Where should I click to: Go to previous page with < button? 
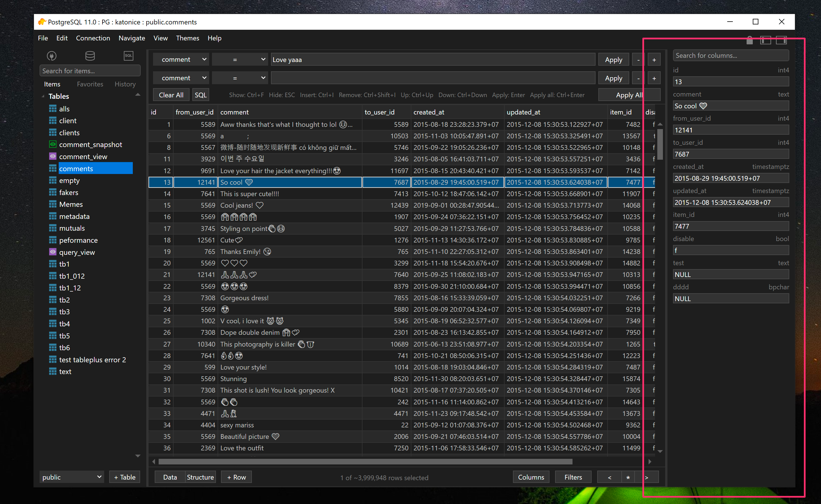(609, 477)
